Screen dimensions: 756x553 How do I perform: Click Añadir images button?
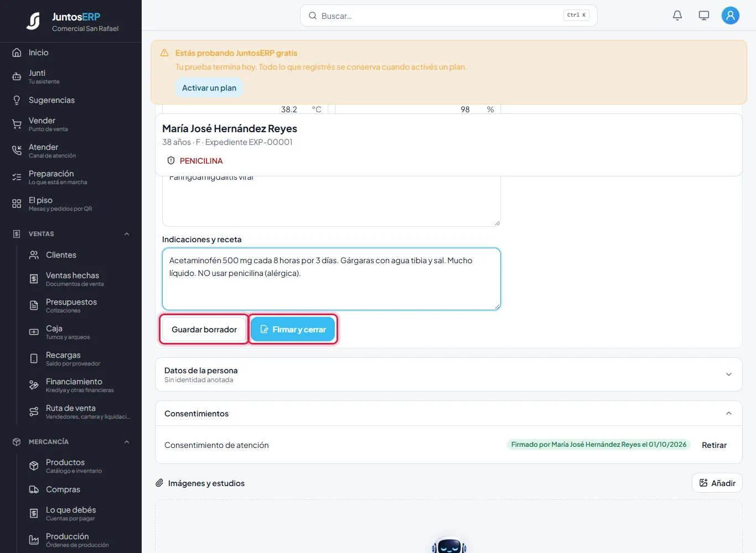click(717, 483)
